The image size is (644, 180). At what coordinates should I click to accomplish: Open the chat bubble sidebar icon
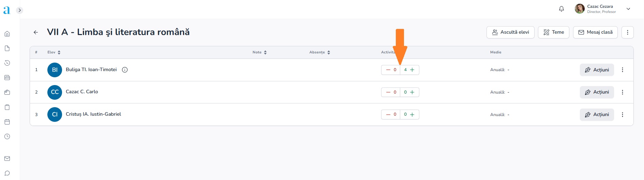7,173
